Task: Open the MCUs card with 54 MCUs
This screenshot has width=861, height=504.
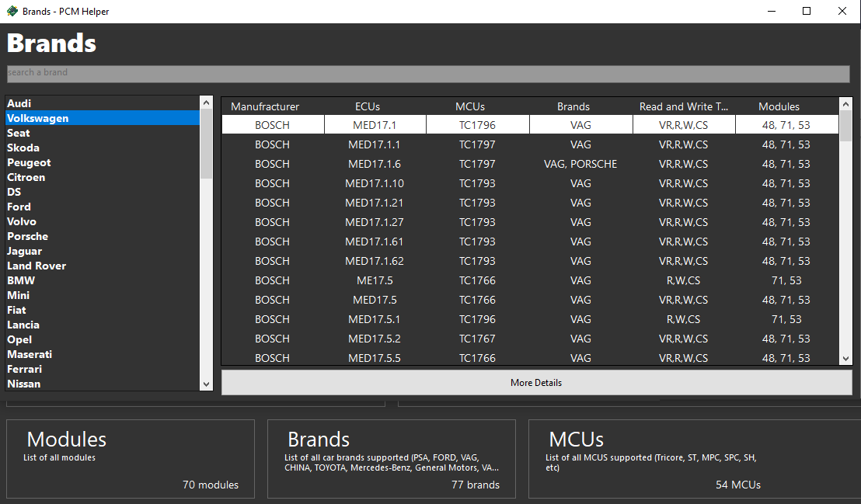Action: (695, 459)
